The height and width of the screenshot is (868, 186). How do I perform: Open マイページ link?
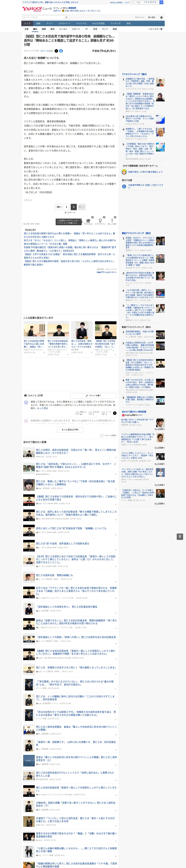coord(139,17)
